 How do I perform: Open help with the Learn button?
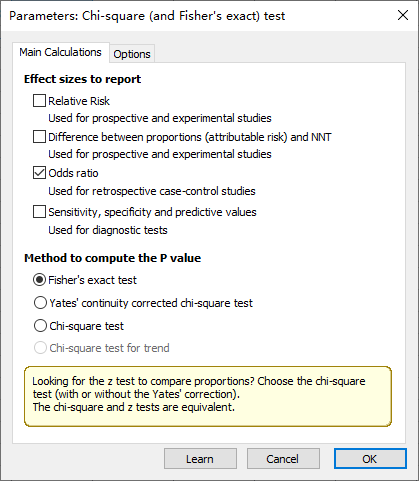coord(200,459)
